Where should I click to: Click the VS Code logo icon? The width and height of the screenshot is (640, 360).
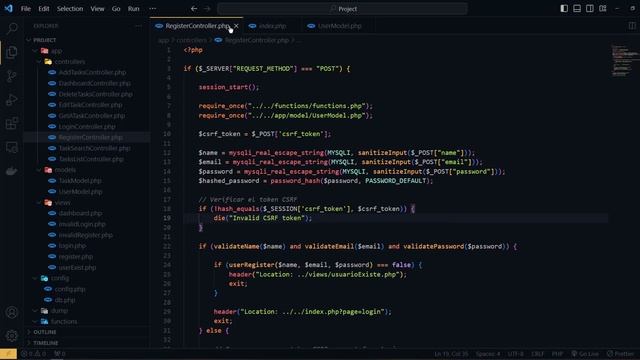tap(9, 9)
